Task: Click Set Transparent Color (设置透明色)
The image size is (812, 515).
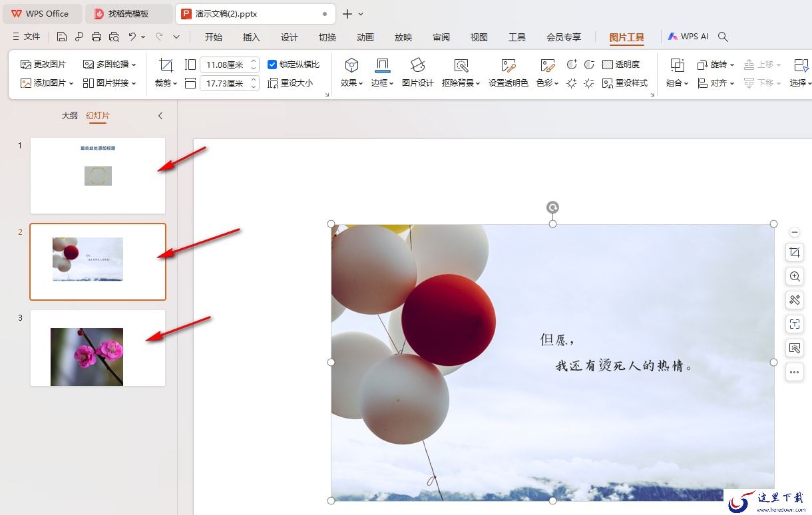Action: click(x=508, y=65)
